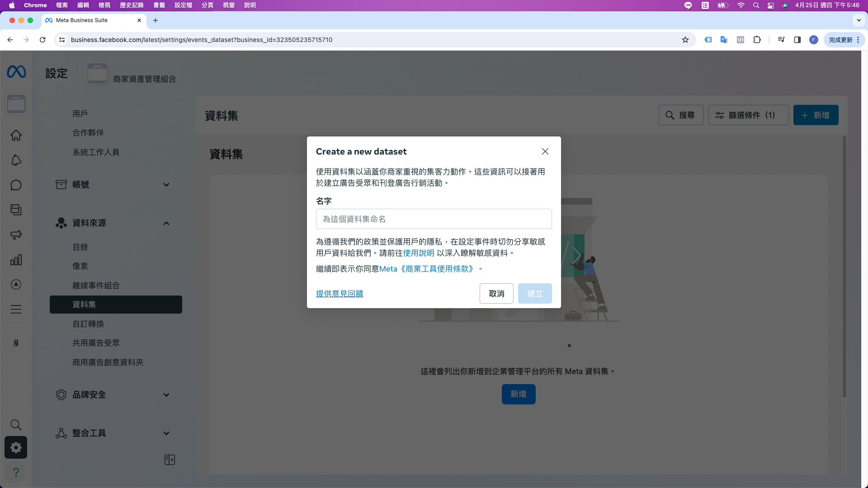Select 資料集 sidebar item
868x488 pixels.
point(116,305)
